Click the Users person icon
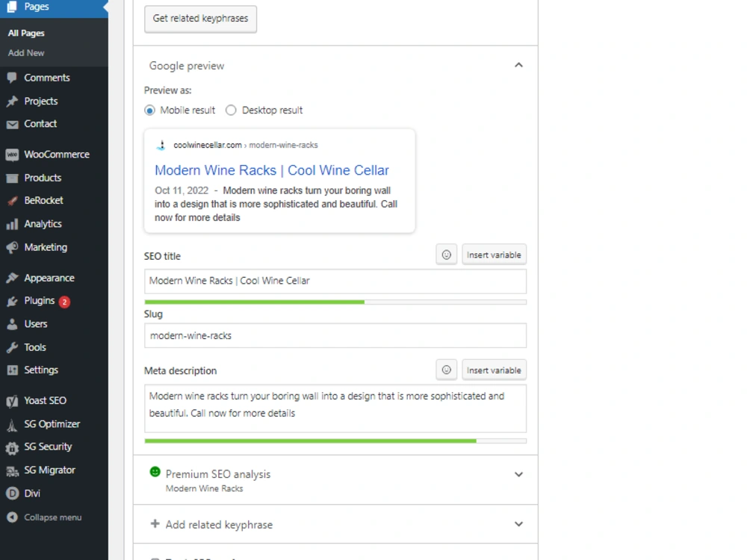747x560 pixels. tap(12, 324)
